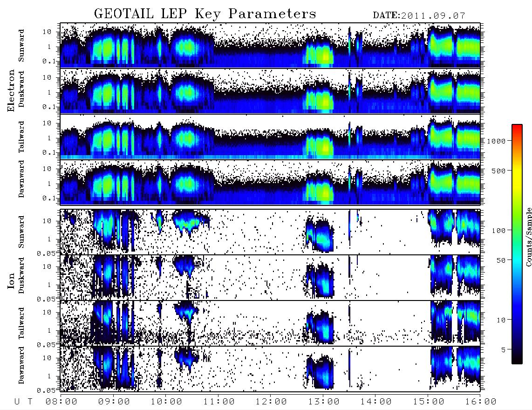Select the Electron "Tailward" panel label
Screen dimensions: 532x410
(x=21, y=137)
